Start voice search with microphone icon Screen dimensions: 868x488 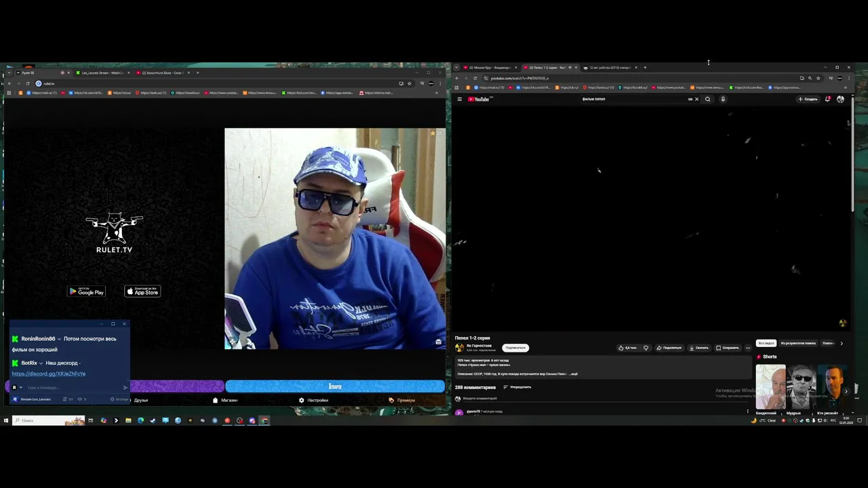tap(723, 99)
